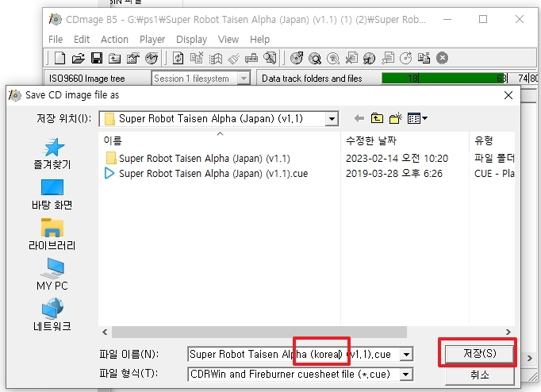This screenshot has width=541, height=392.
Task: Click the horizontal scrollbar right arrow
Action: (x=508, y=332)
